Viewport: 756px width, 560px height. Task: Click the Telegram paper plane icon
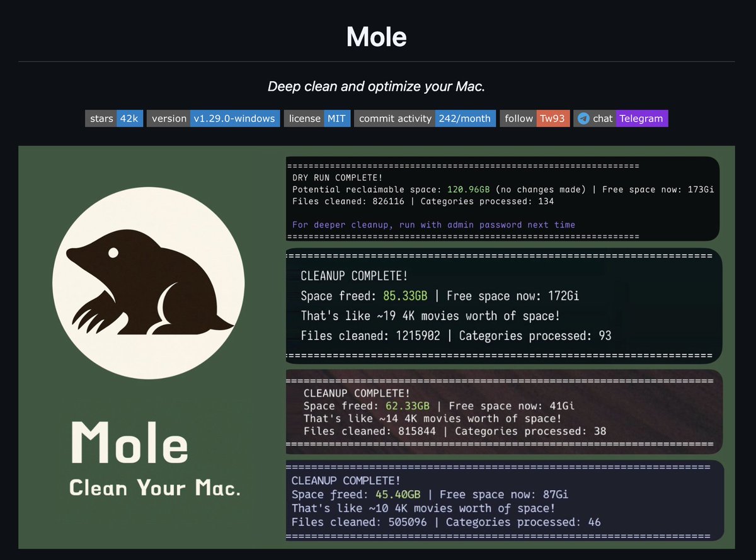click(583, 118)
